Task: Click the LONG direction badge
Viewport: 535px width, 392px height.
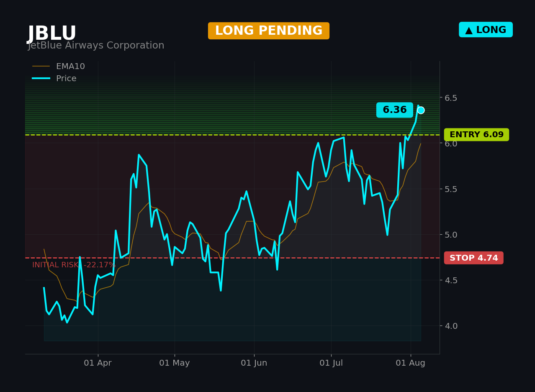Action: tap(486, 30)
